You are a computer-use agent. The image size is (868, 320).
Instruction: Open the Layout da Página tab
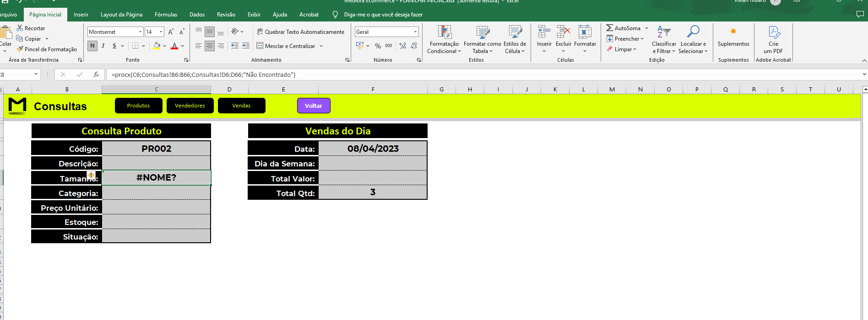click(x=121, y=15)
